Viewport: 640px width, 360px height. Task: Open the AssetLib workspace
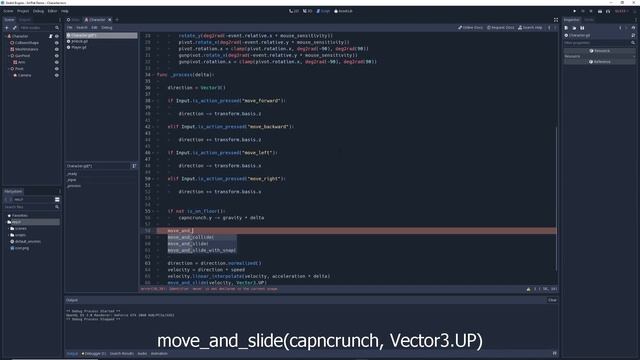pos(343,11)
